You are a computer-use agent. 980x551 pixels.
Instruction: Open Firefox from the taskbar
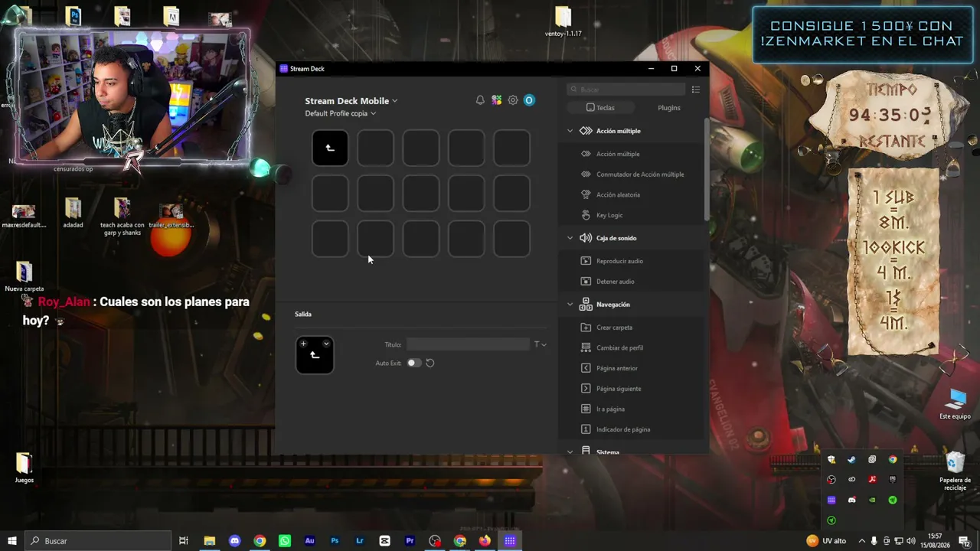[x=485, y=541]
